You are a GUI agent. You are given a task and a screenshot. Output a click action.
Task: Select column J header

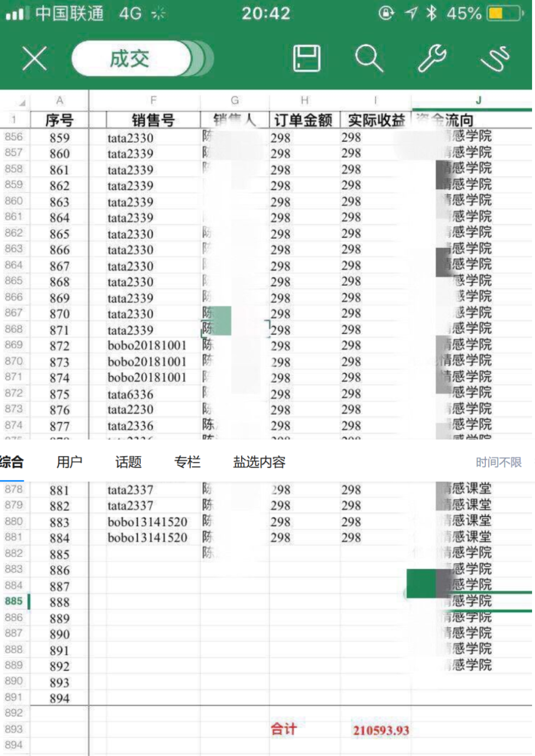click(478, 100)
